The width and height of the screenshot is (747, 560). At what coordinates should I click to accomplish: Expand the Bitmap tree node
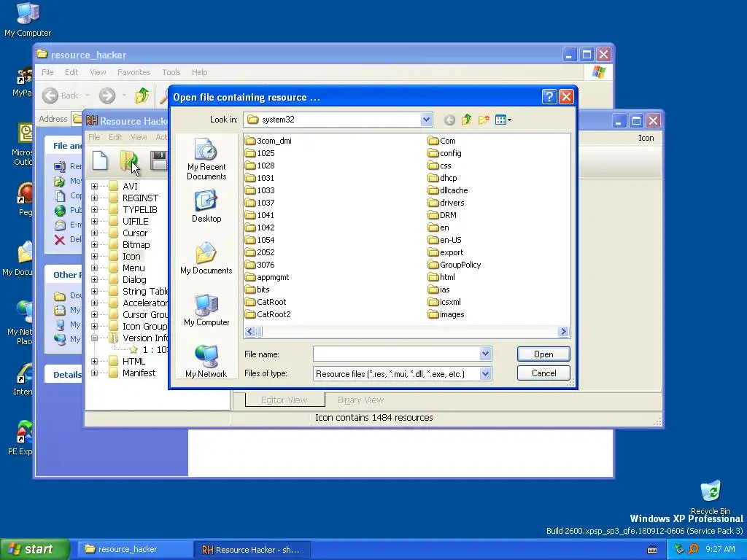coord(94,244)
